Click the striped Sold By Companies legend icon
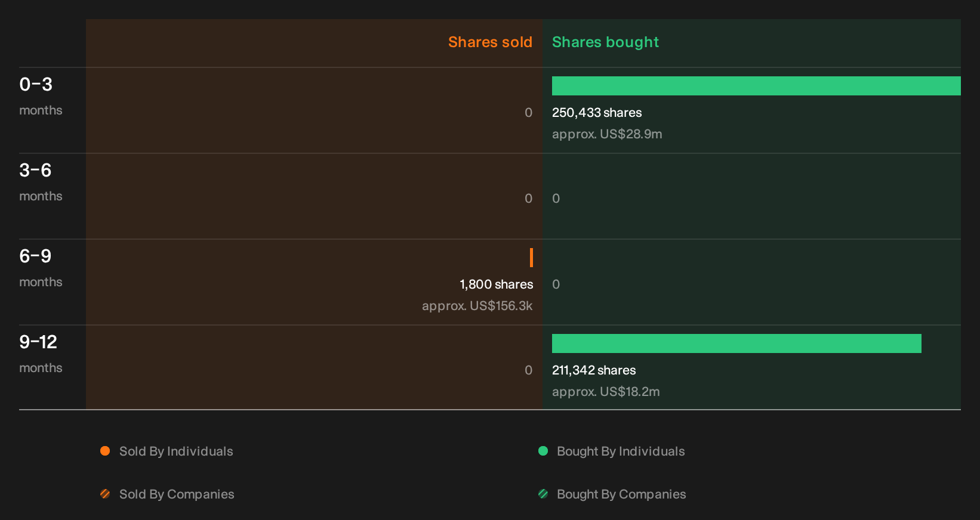This screenshot has width=980, height=520. click(x=105, y=494)
